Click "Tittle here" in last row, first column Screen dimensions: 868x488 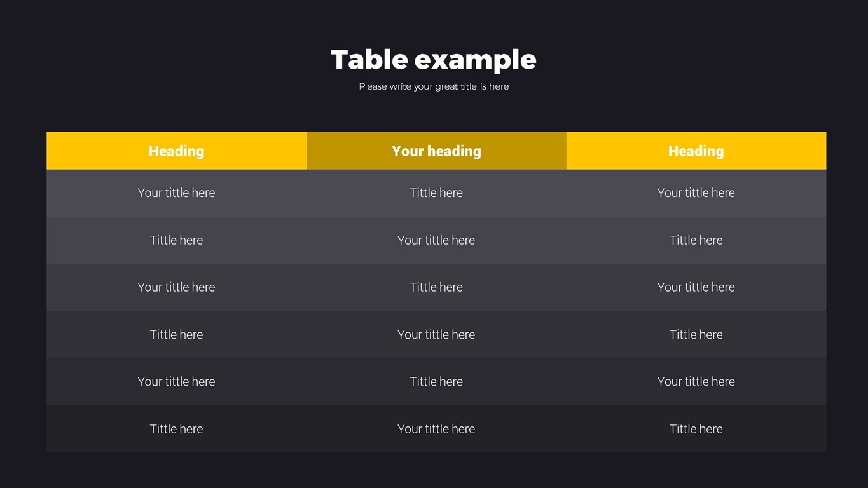[x=176, y=429]
